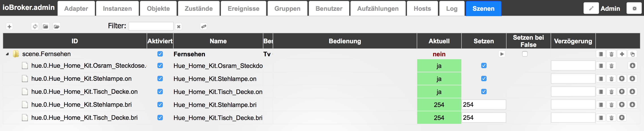Delete the scene.Fernsehen scene via trash icon

(x=611, y=54)
